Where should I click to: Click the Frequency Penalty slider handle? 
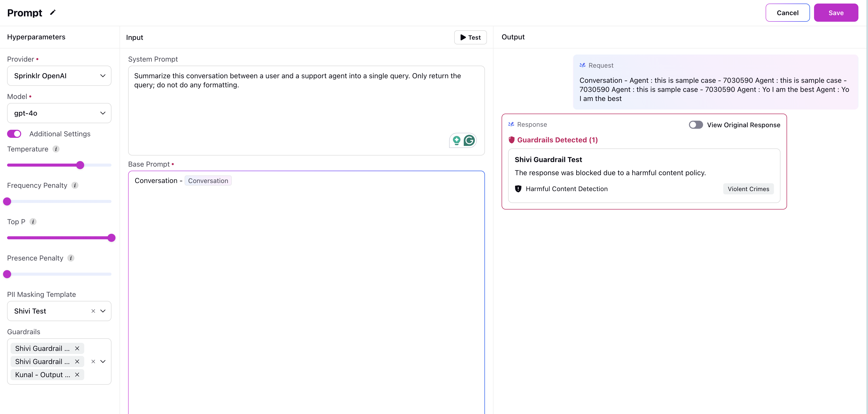click(x=7, y=201)
